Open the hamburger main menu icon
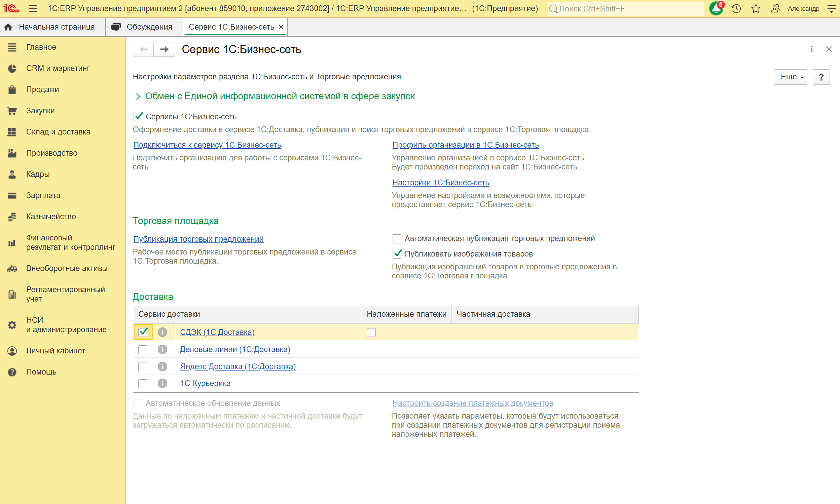 pos(33,8)
